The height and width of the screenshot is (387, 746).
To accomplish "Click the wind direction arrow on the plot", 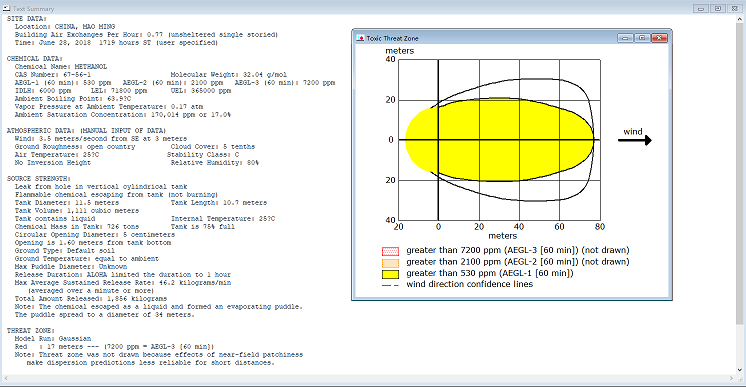I will (x=635, y=140).
